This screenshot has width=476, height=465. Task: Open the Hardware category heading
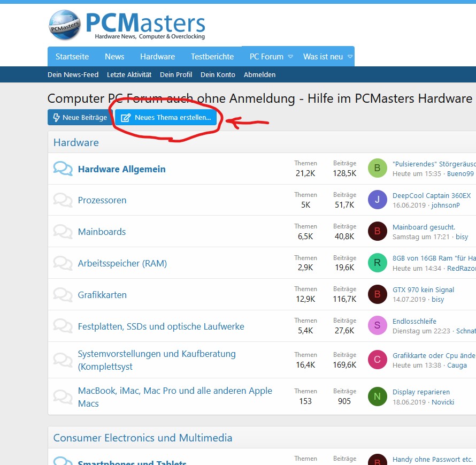[x=76, y=142]
